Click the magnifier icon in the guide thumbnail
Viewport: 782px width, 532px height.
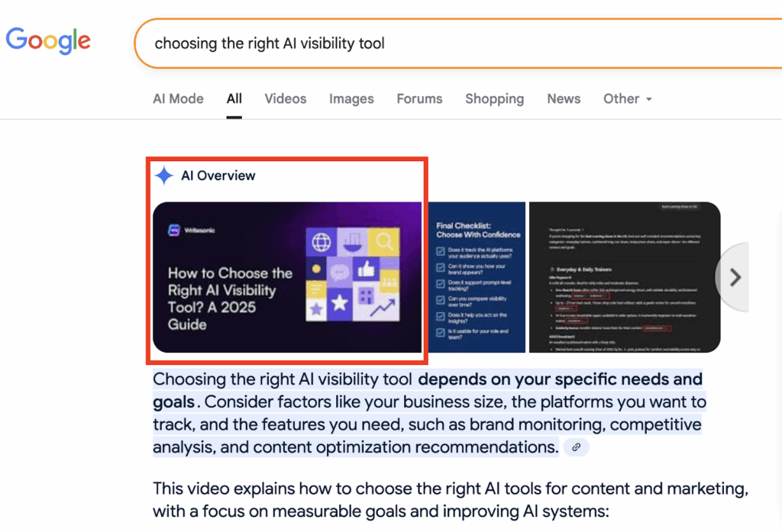coord(383,243)
